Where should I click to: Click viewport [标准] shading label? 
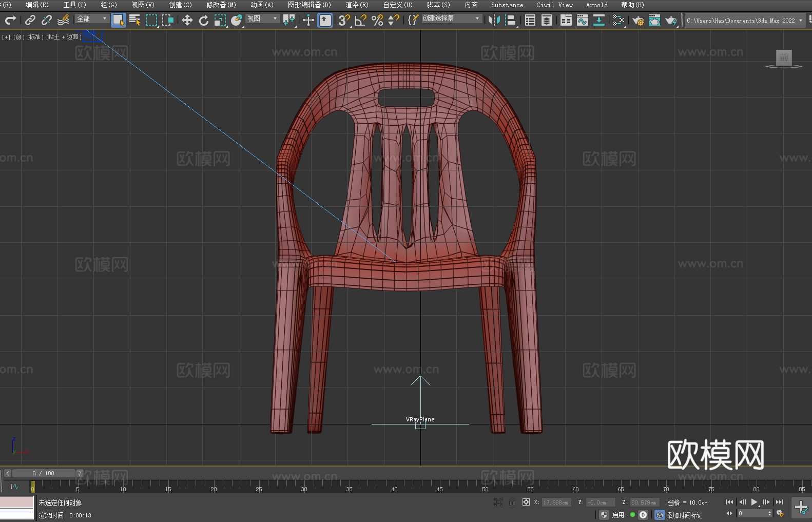pyautogui.click(x=34, y=37)
